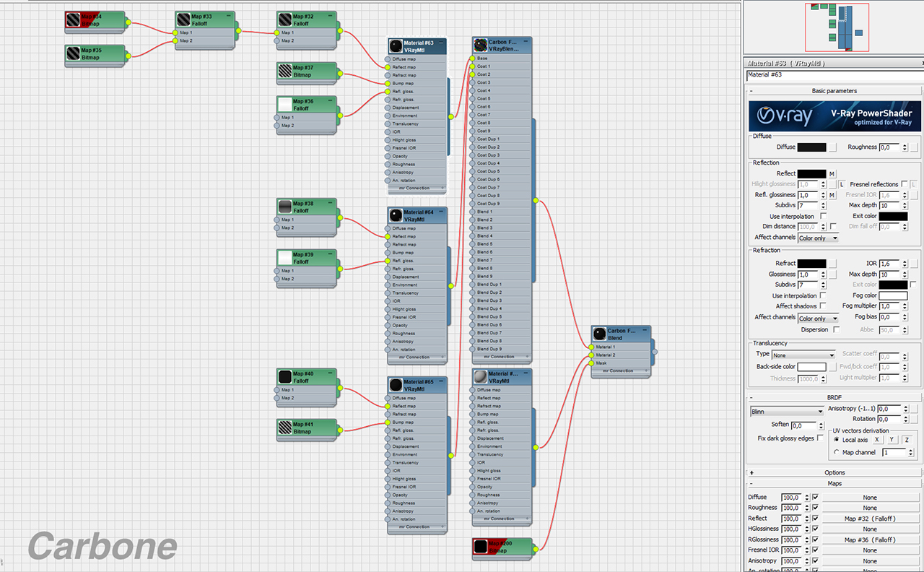Select the Map #36 Falloff node thumbnail
Image resolution: width=924 pixels, height=572 pixels.
coord(285,105)
